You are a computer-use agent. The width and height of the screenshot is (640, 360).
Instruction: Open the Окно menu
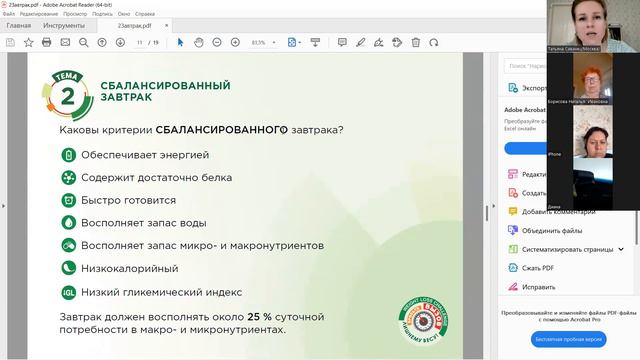tap(124, 14)
